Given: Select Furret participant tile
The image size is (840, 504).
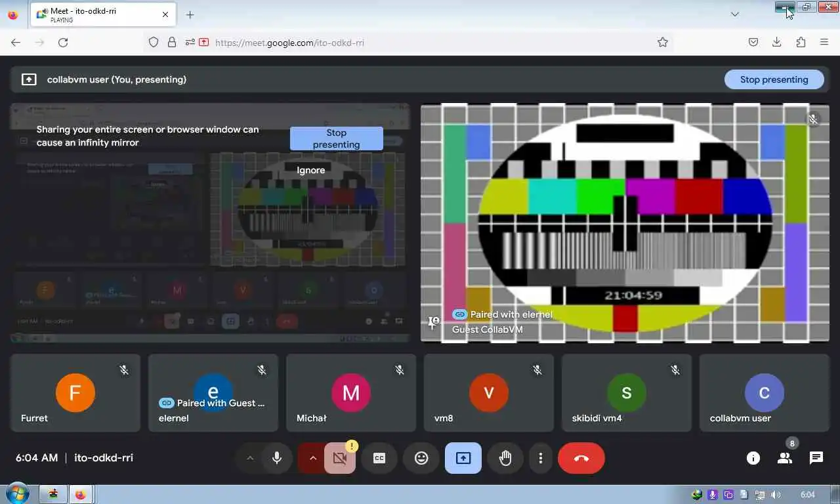Looking at the screenshot, I should (75, 392).
